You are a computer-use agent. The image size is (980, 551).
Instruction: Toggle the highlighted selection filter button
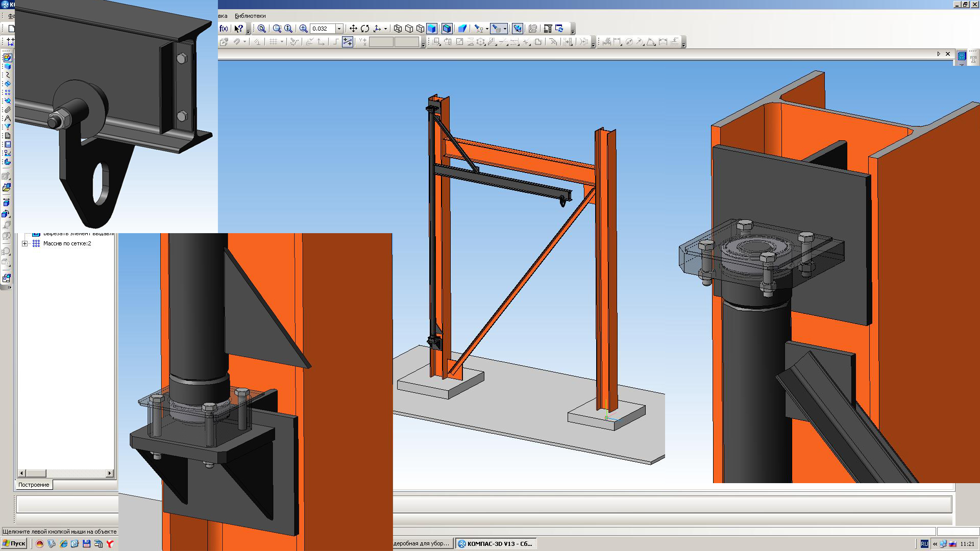pos(496,29)
